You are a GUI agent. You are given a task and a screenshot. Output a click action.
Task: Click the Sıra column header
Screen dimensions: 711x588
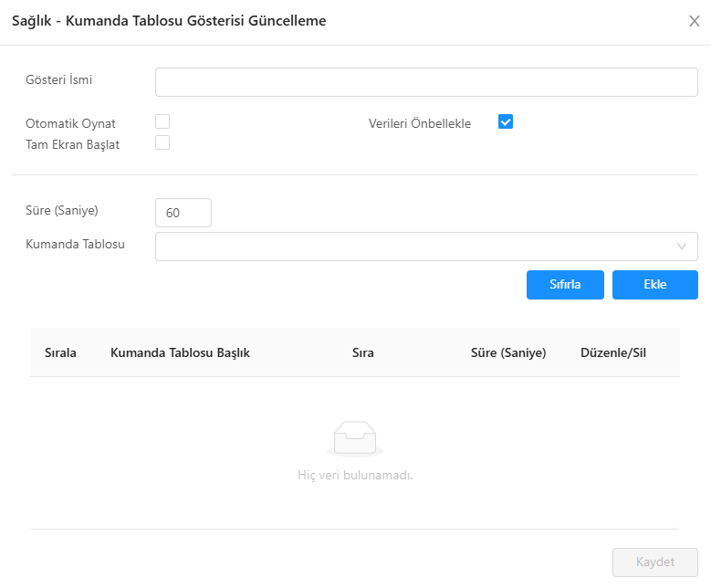[362, 353]
